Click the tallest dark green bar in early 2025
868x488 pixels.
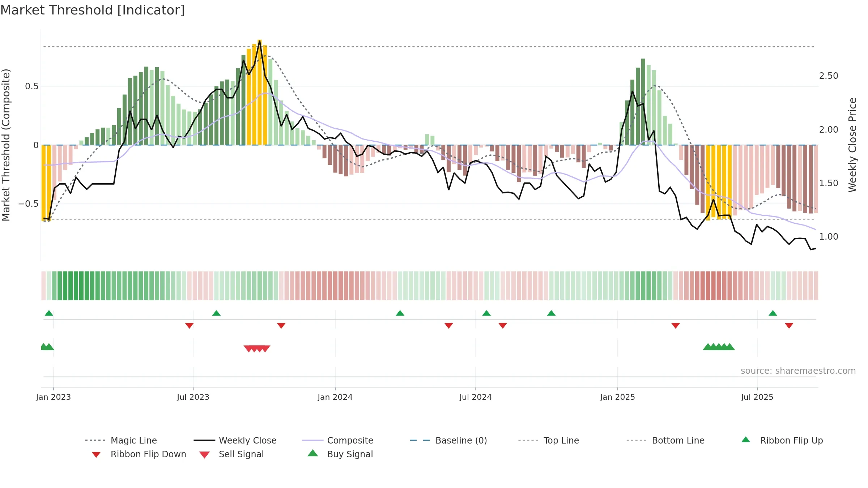coord(643,102)
